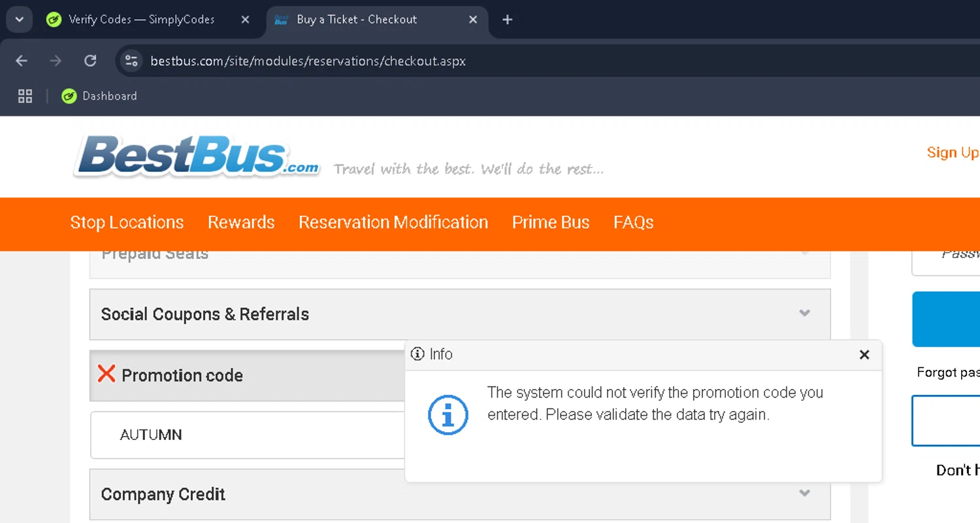This screenshot has width=980, height=523.
Task: Click the Info dialog title icon
Action: [x=417, y=354]
